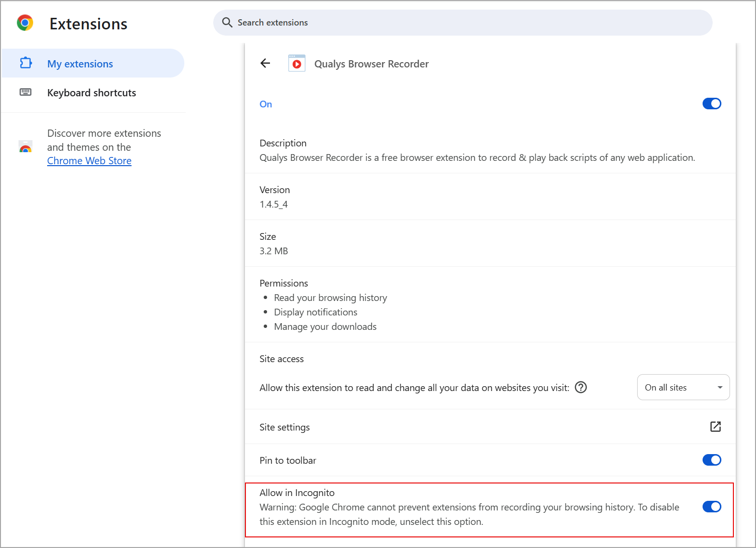Open the Site settings row
Screen dimensions: 756x548
490,427
